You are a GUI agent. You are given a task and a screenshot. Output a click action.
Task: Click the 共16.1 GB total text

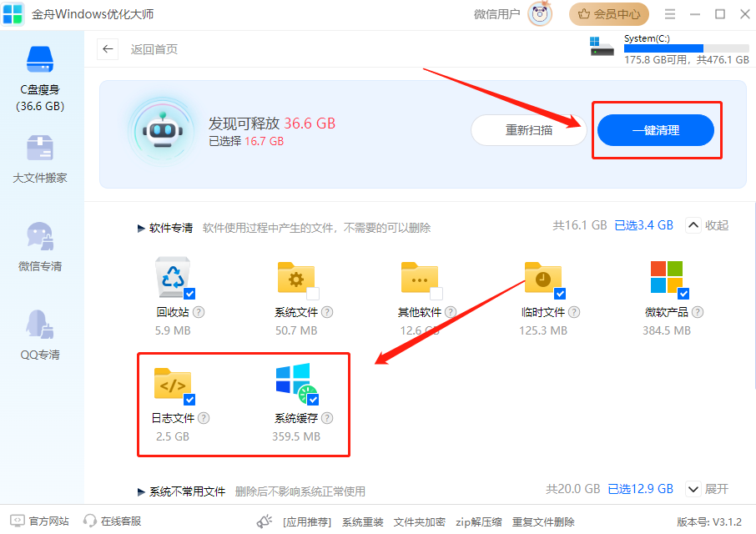point(580,225)
